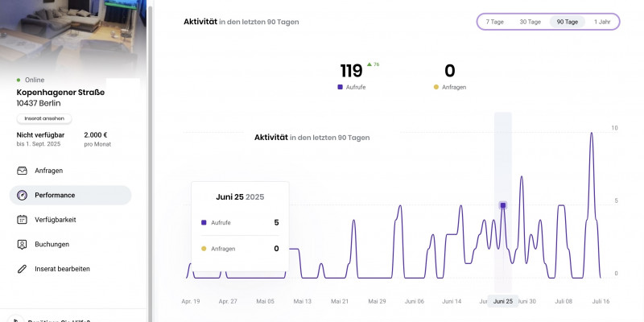This screenshot has height=322, width=644.
Task: Open the Anfragen menu item
Action: (x=70, y=171)
